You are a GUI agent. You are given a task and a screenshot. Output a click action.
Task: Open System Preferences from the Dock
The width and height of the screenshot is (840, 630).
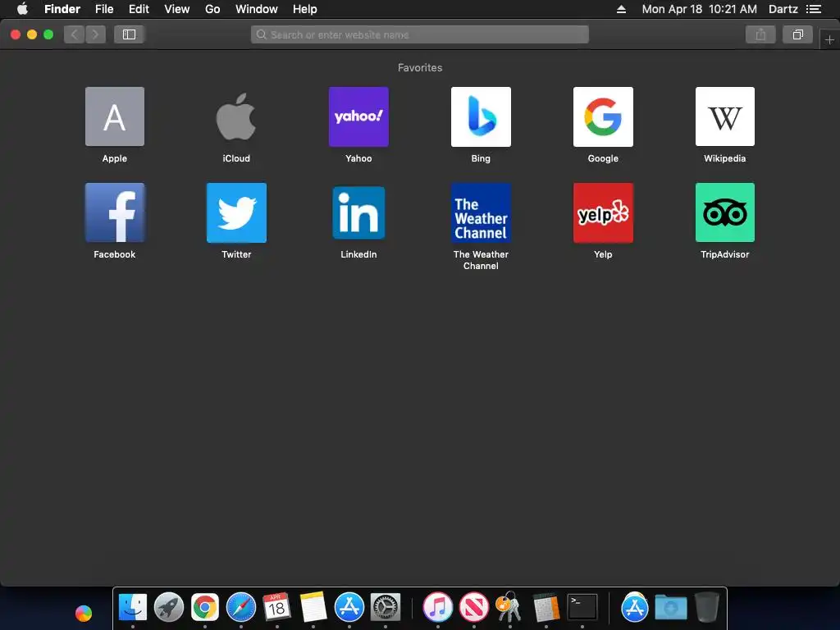click(386, 608)
